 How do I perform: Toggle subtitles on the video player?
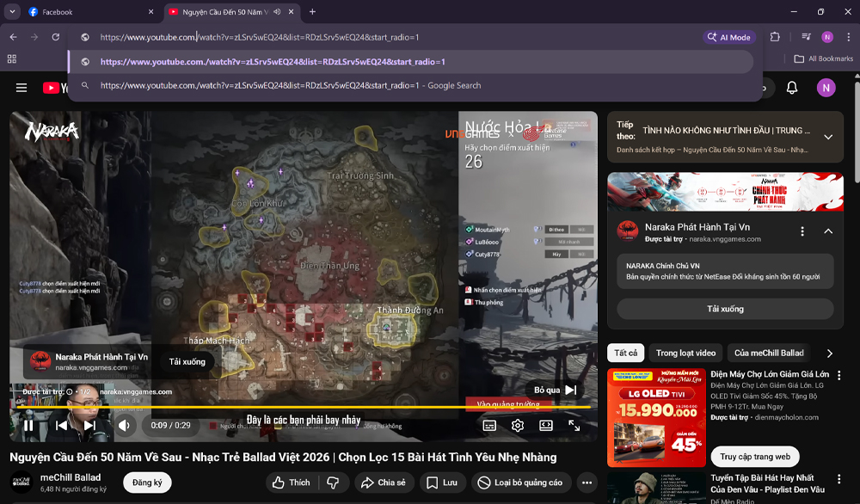point(489,425)
